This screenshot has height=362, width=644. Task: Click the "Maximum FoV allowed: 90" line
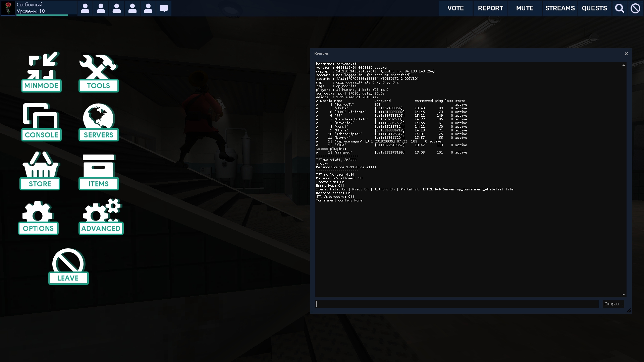click(x=339, y=178)
